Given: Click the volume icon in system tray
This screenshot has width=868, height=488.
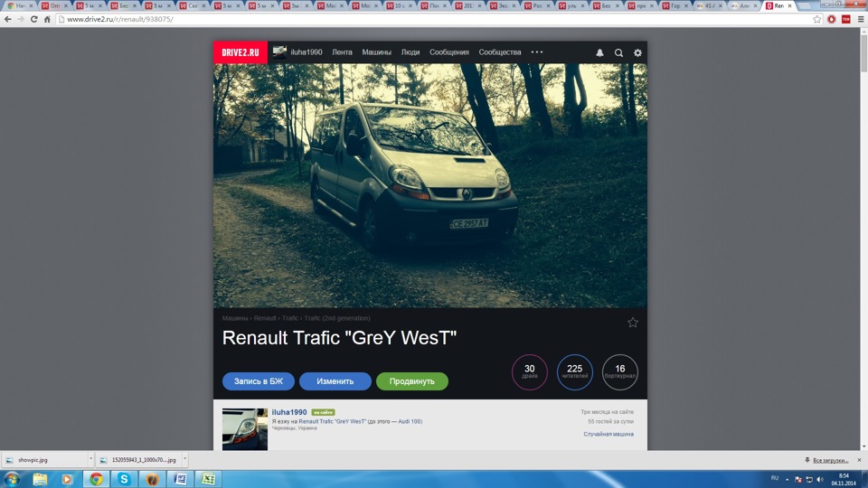Looking at the screenshot, I should (820, 479).
